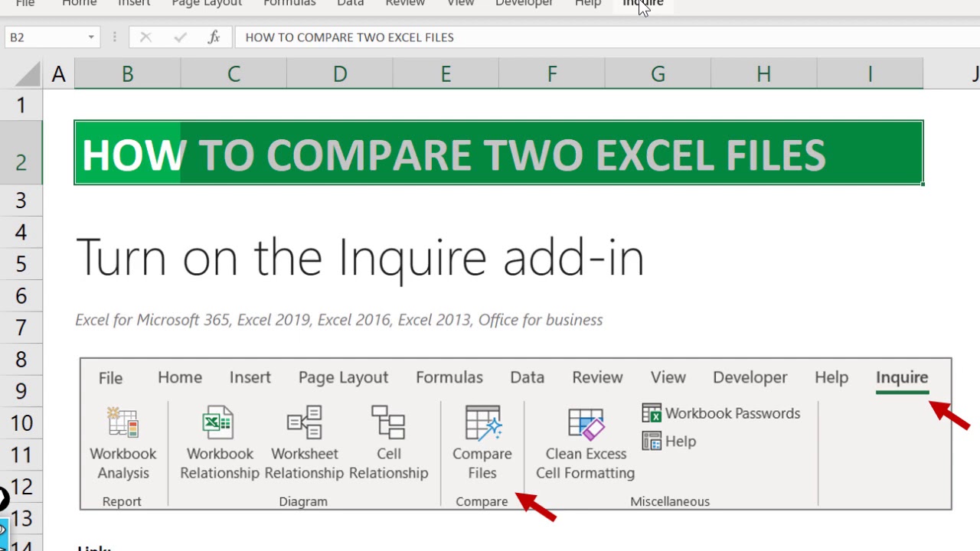Viewport: 980px width, 551px height.
Task: Select row 1 header
Action: pos(21,105)
